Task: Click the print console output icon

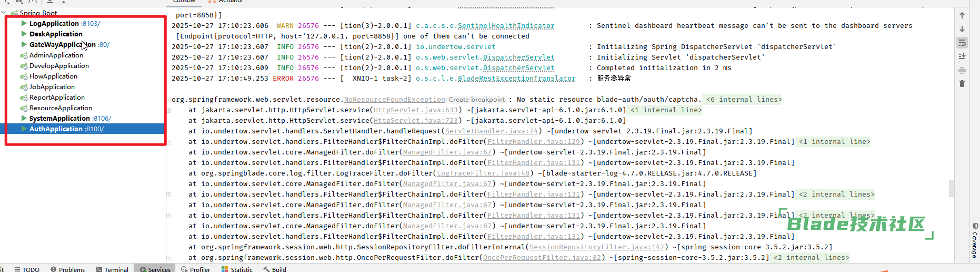Action: 962,70
